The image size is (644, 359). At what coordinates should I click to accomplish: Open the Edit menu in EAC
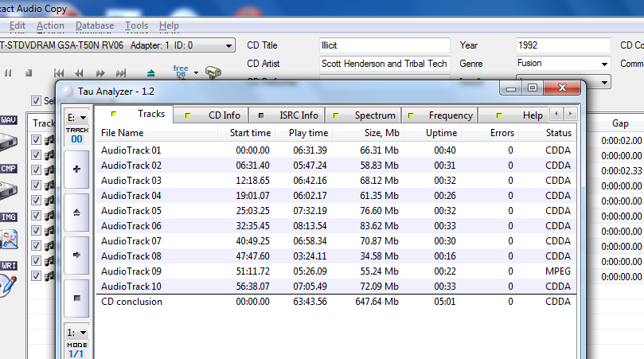[x=18, y=25]
